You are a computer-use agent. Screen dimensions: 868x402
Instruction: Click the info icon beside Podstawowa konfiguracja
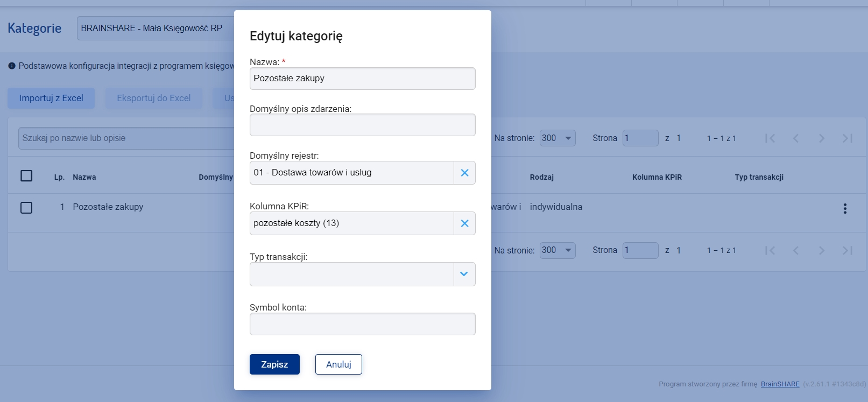[x=12, y=66]
